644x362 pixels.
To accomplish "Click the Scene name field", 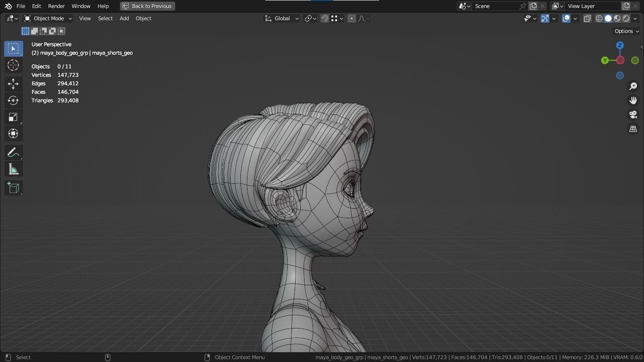I will point(495,6).
